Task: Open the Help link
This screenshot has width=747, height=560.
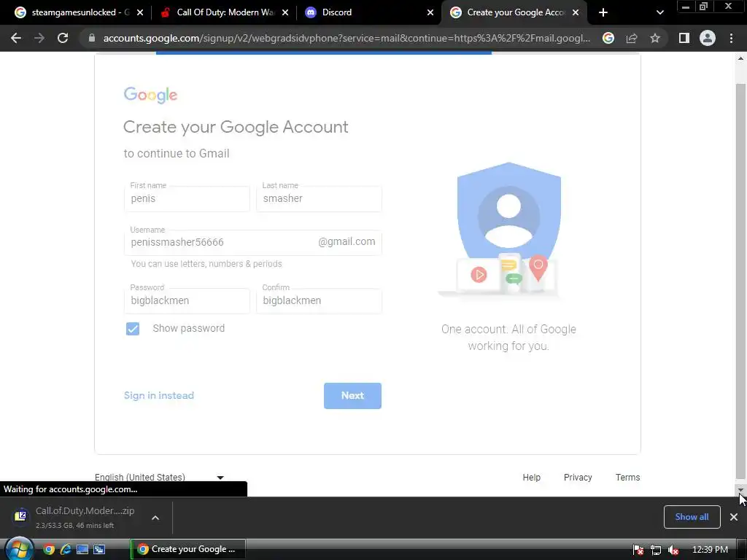Action: pyautogui.click(x=532, y=477)
